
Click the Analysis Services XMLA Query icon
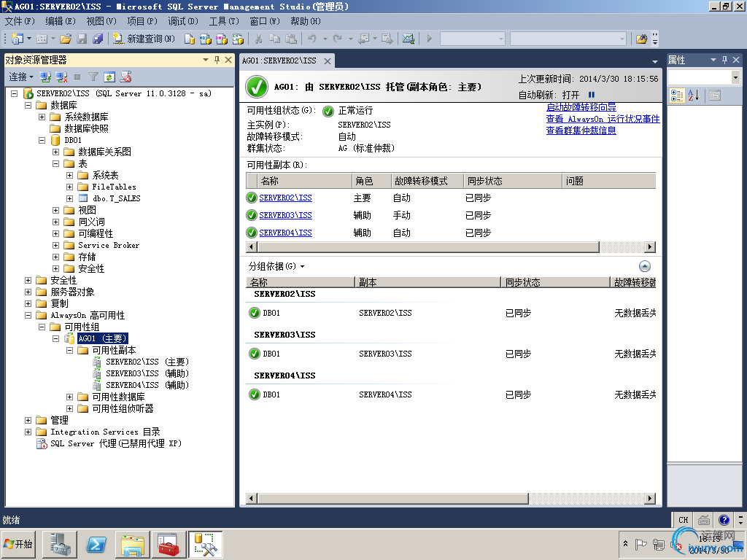[x=238, y=39]
